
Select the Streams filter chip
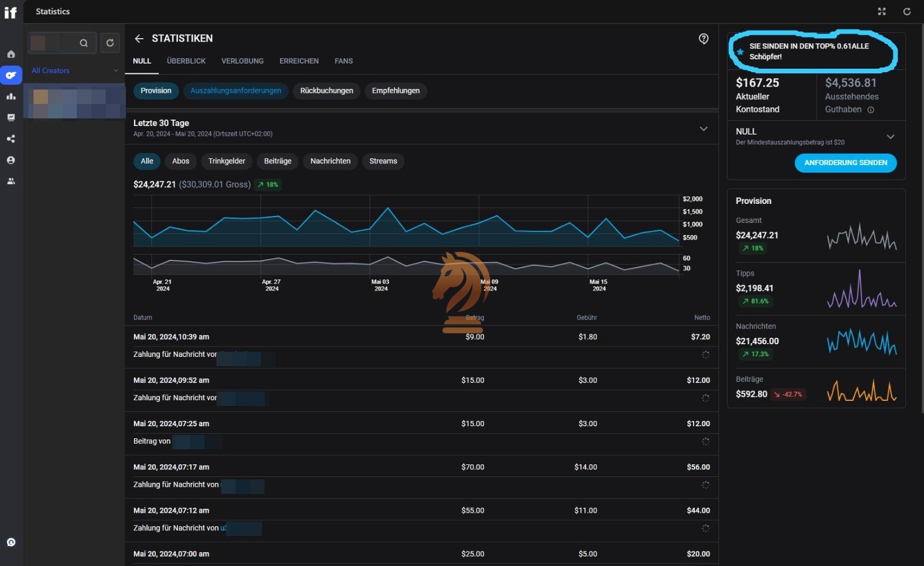pos(383,161)
